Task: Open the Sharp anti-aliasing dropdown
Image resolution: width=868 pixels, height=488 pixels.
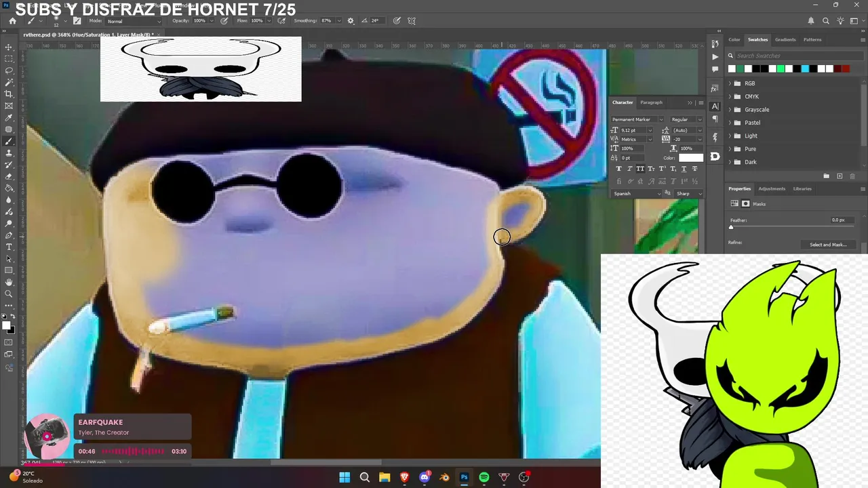Action: click(688, 193)
